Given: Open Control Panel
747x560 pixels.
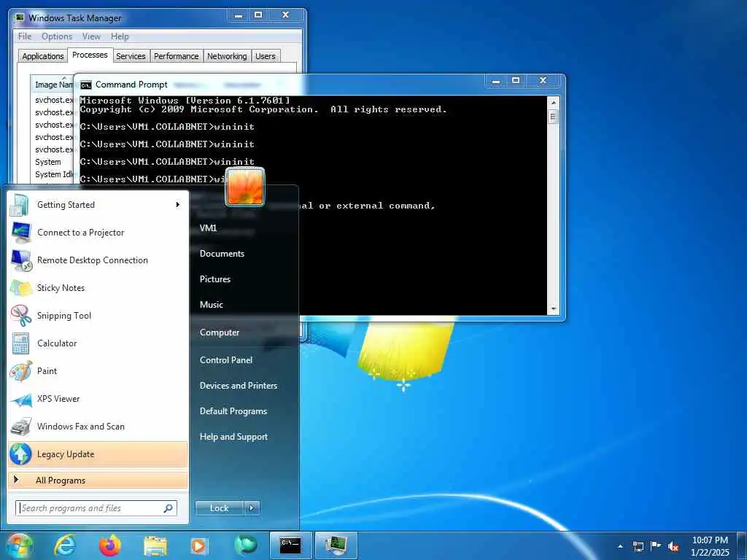Looking at the screenshot, I should pyautogui.click(x=226, y=360).
